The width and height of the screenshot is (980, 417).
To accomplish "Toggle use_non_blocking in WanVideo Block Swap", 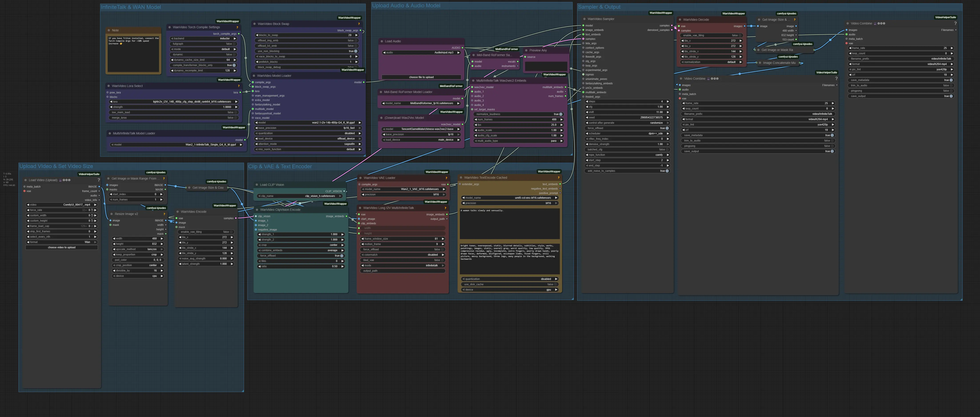I will point(355,51).
